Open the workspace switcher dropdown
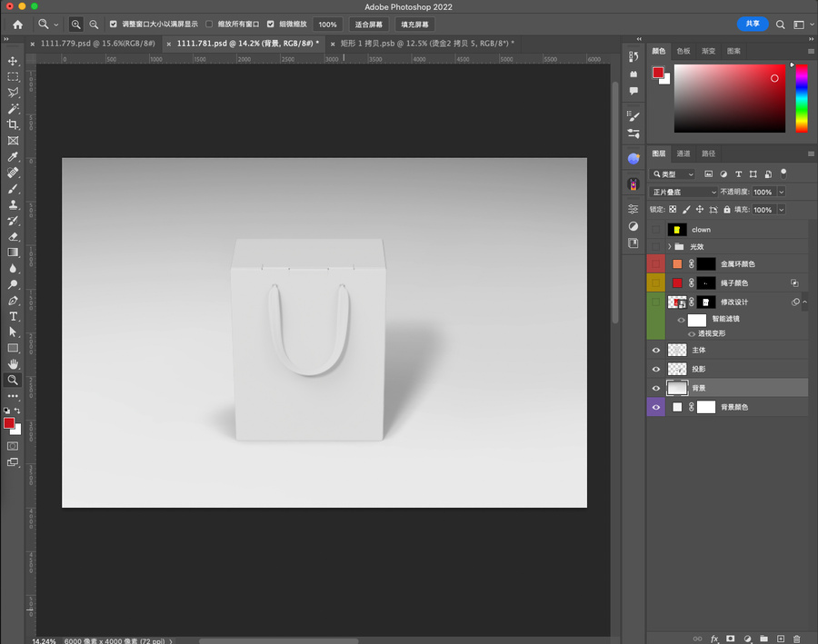The width and height of the screenshot is (818, 644). click(803, 25)
